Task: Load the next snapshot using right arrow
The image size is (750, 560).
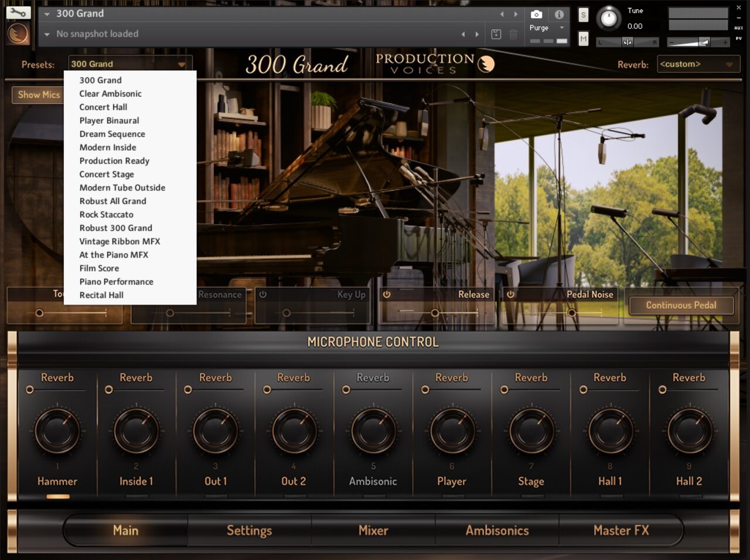Action: tap(477, 34)
